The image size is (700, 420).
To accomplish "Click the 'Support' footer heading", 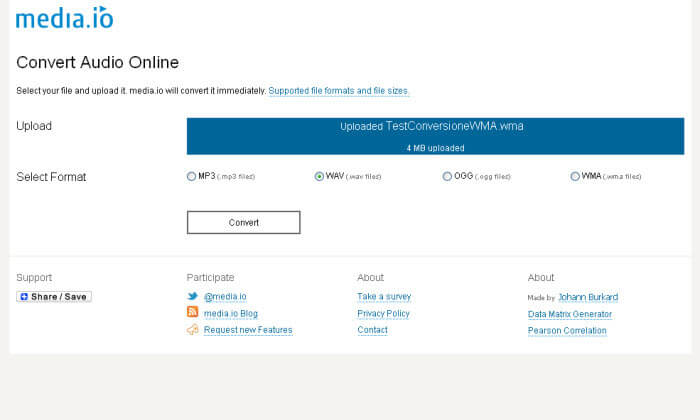I will [34, 278].
